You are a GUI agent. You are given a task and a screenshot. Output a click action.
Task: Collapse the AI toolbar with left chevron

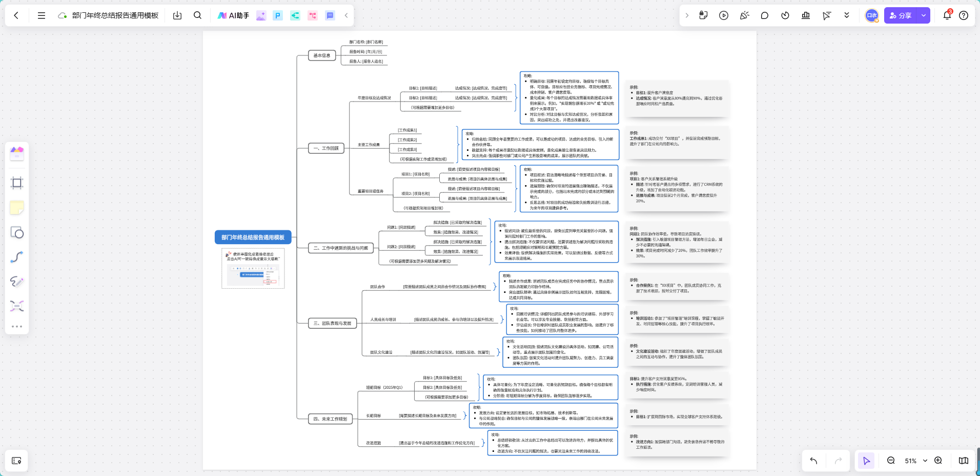[x=346, y=15]
